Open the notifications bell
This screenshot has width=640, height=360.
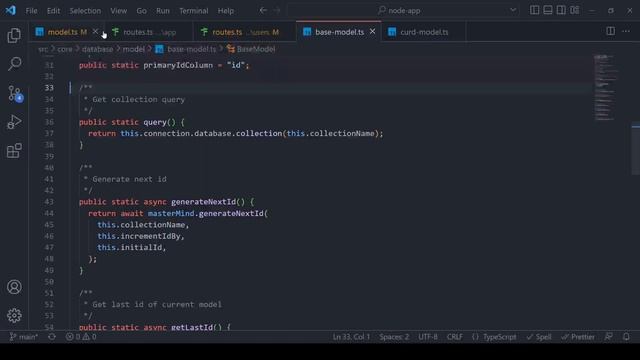pyautogui.click(x=626, y=337)
